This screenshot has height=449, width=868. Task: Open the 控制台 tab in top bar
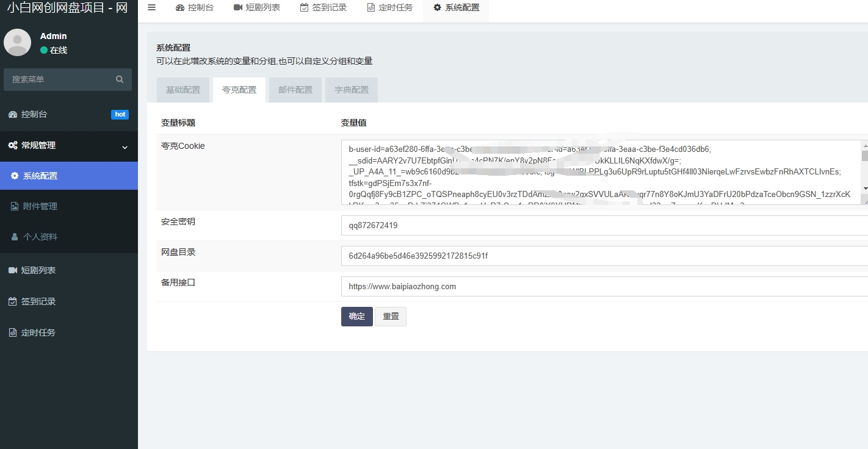pos(195,8)
